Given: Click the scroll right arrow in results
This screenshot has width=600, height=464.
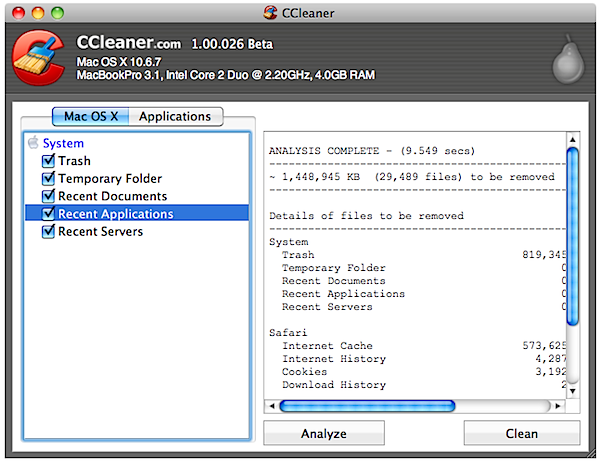Looking at the screenshot, I should 557,406.
